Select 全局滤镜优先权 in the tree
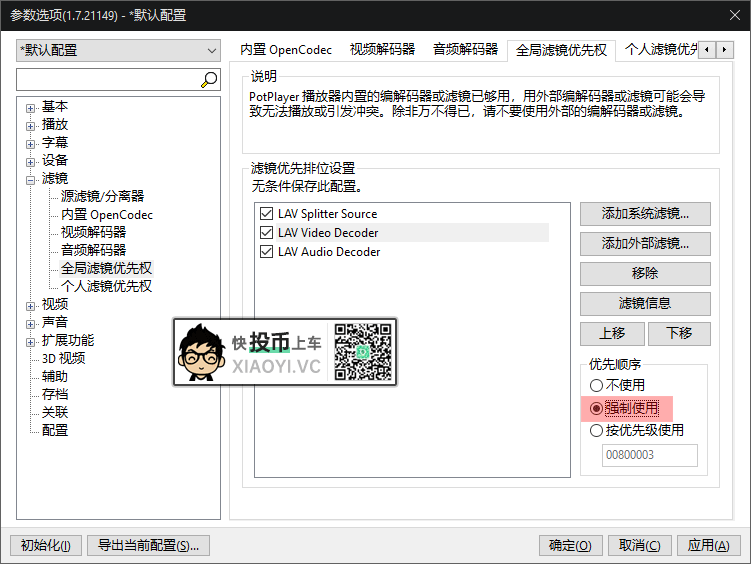 106,268
